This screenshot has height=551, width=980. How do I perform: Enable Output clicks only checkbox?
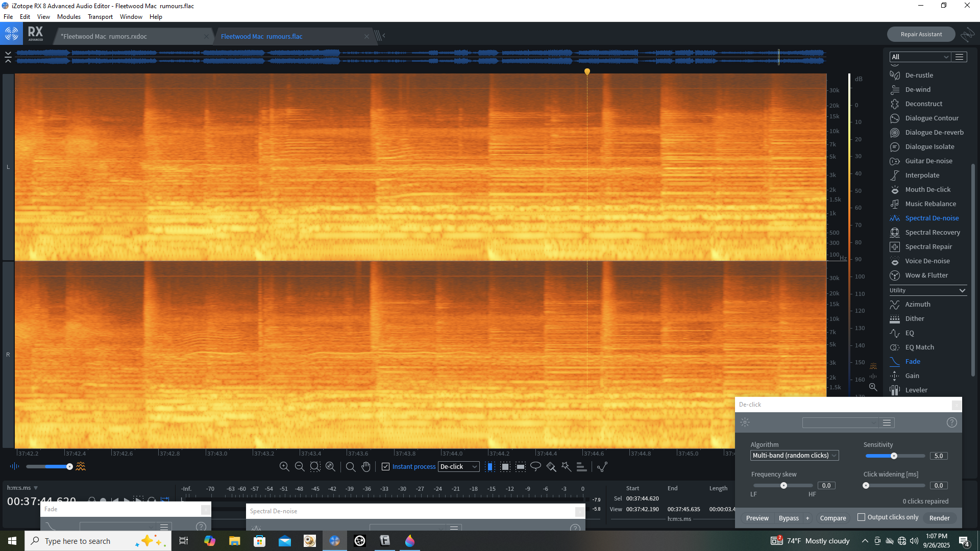tap(862, 517)
